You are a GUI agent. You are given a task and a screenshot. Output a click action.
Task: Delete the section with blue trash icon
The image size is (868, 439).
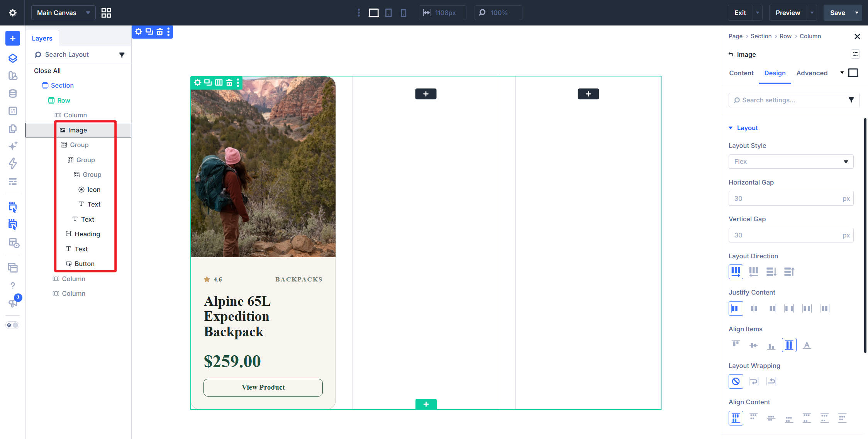pyautogui.click(x=159, y=32)
